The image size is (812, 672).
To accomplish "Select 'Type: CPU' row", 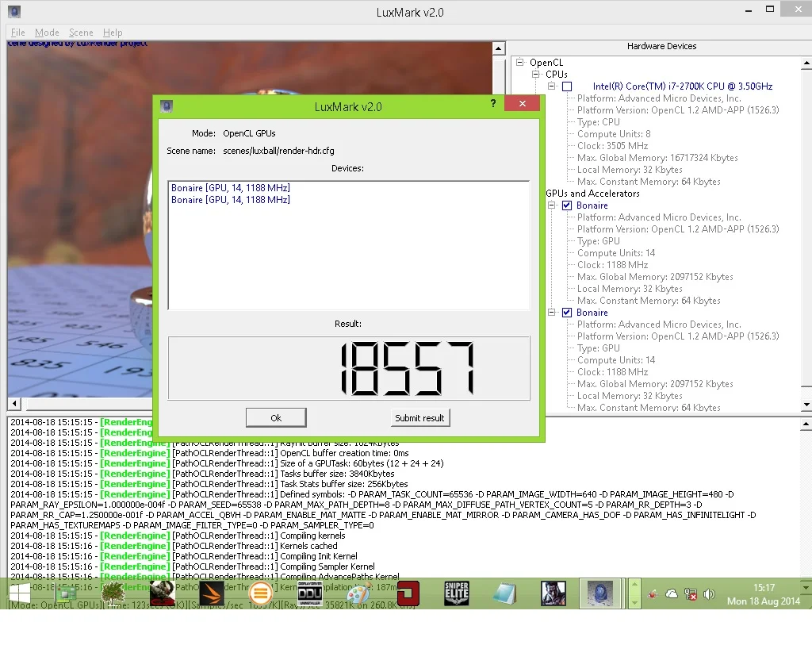I will (599, 121).
